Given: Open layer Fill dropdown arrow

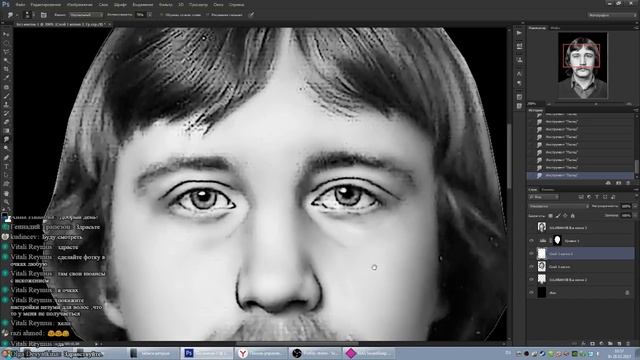Looking at the screenshot, I should point(635,216).
